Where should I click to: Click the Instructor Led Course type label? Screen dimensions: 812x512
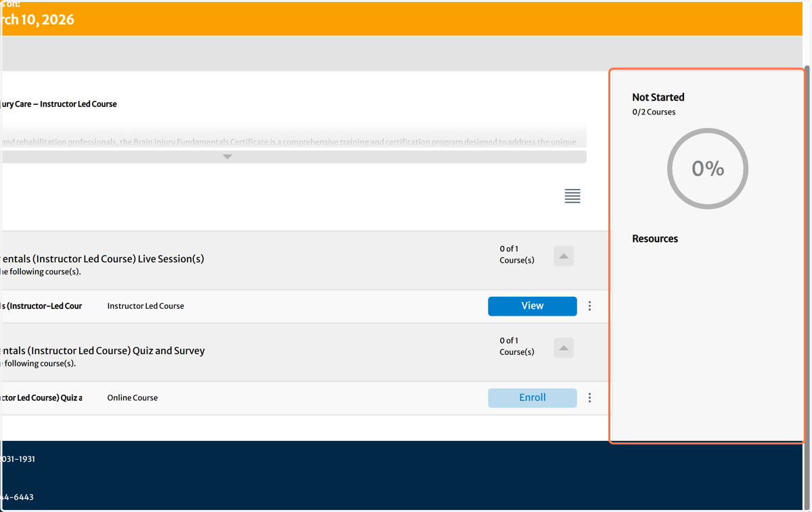click(x=145, y=306)
